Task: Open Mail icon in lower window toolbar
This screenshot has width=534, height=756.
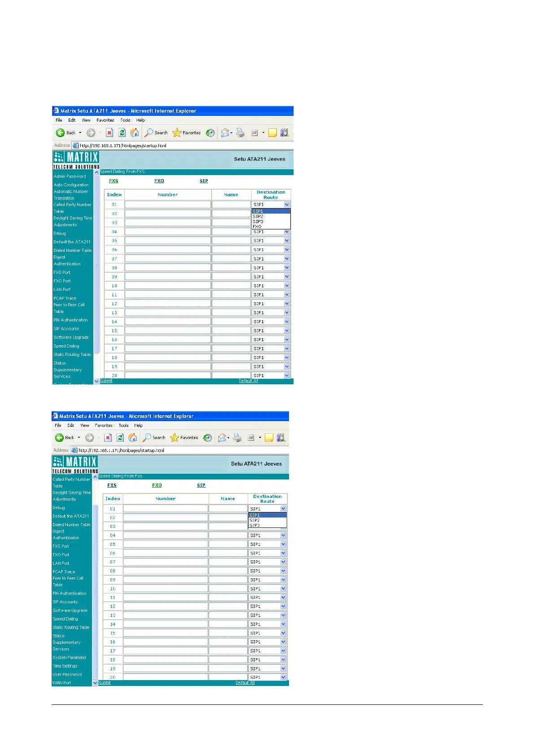Action: coord(222,438)
